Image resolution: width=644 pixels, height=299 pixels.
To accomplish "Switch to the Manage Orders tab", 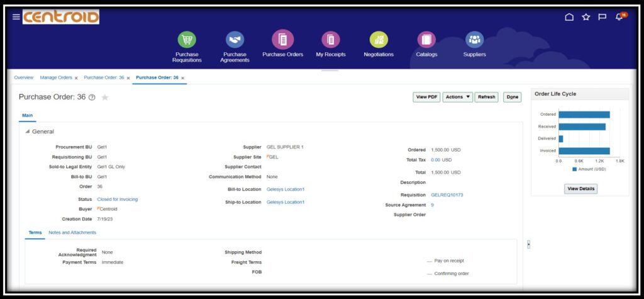I will [56, 77].
